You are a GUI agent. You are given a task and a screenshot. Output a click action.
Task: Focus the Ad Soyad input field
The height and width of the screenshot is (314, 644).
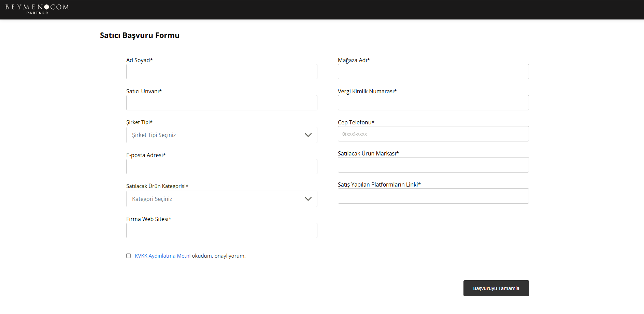221,72
